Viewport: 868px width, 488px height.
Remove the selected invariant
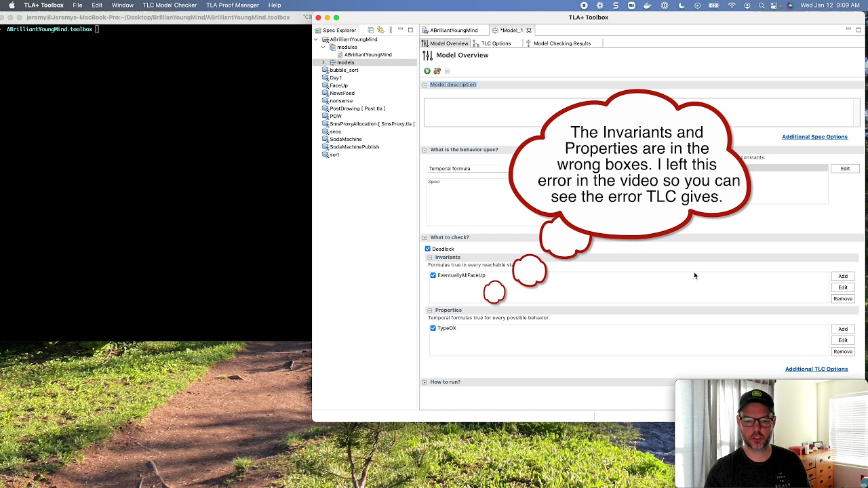[843, 299]
